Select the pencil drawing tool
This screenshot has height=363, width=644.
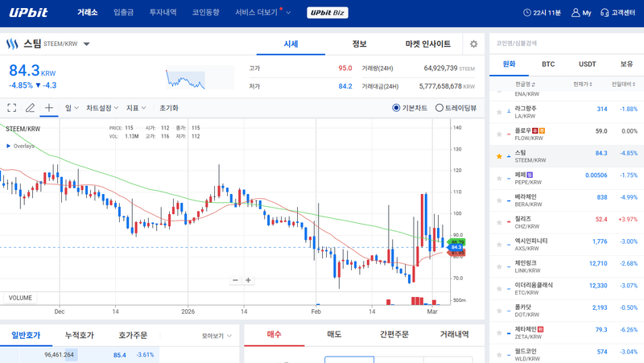pyautogui.click(x=31, y=108)
